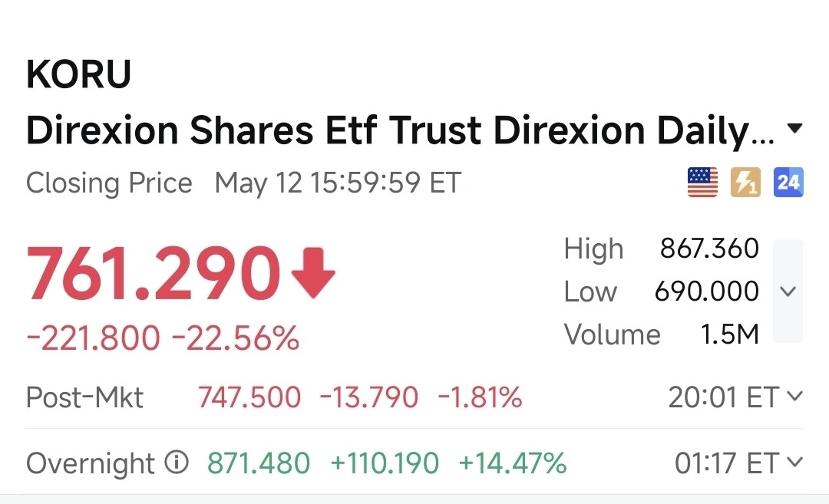Tap the KORU ticker symbol
The width and height of the screenshot is (829, 504).
[79, 74]
